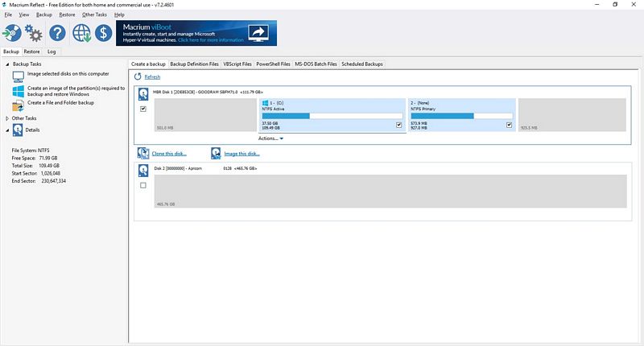Click the Windows logo icon in Backup Tasks
This screenshot has height=346, width=644.
click(x=18, y=91)
